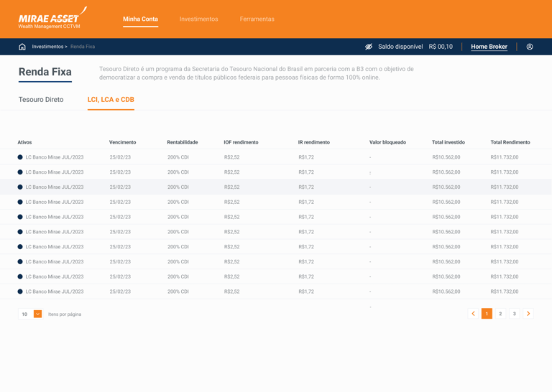Open the Ferramentas menu
This screenshot has width=552, height=392.
coord(257,19)
